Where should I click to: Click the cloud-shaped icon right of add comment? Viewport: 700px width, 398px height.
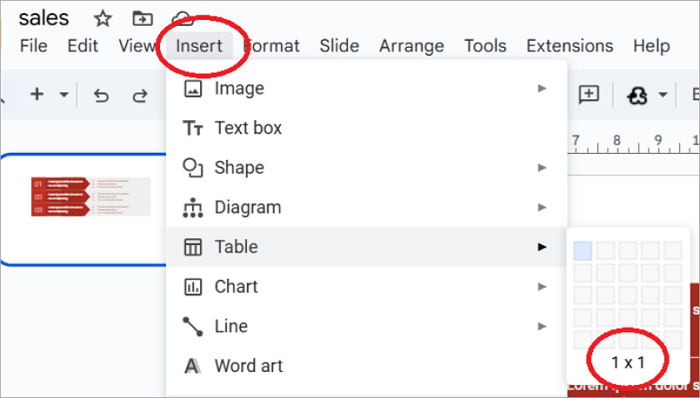click(638, 95)
